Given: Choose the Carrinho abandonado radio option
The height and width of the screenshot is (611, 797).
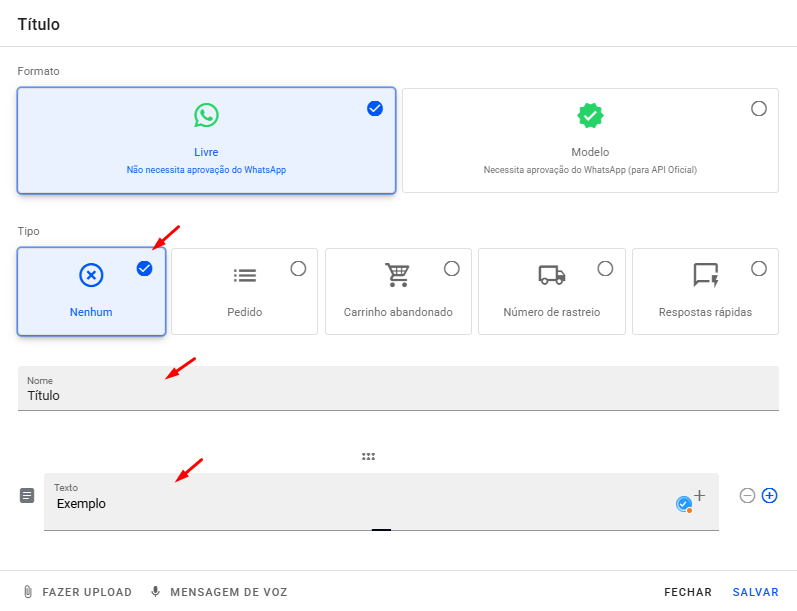Looking at the screenshot, I should pos(452,268).
